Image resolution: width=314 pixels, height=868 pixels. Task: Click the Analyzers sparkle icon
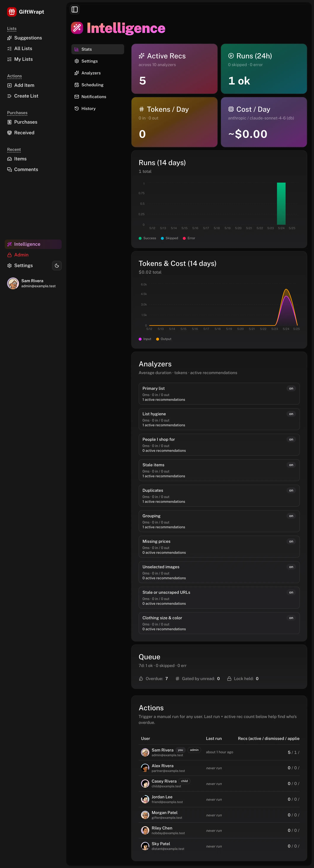click(77, 73)
